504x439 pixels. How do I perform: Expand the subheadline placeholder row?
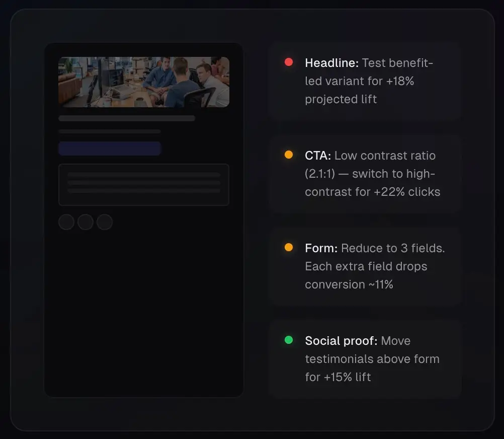109,132
